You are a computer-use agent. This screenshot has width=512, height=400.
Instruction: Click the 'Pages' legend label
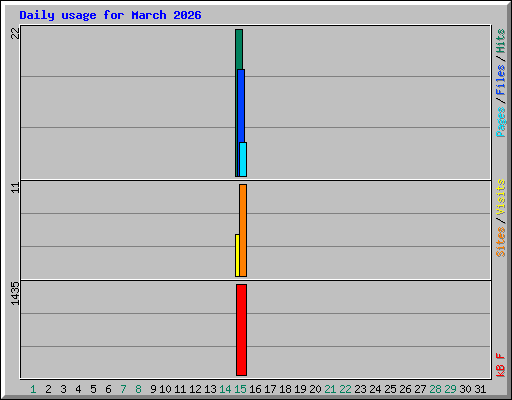coord(501,122)
